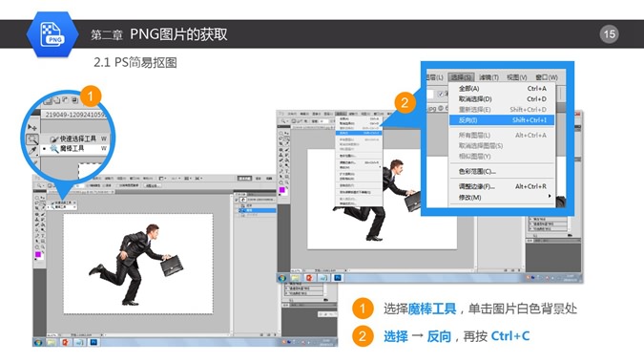Click the blue PNG hexagon logo

click(52, 34)
